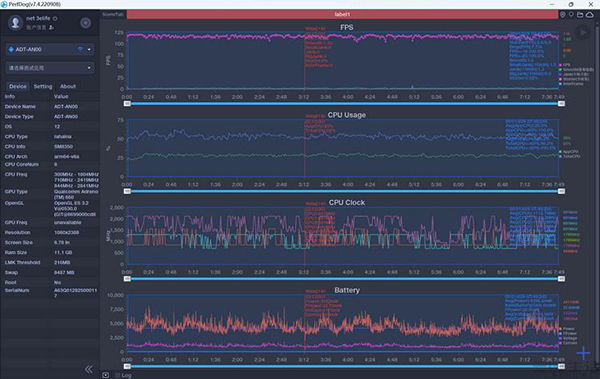Screen dimensions: 600x379
Task: Start recording with the round play button
Action: [582, 33]
